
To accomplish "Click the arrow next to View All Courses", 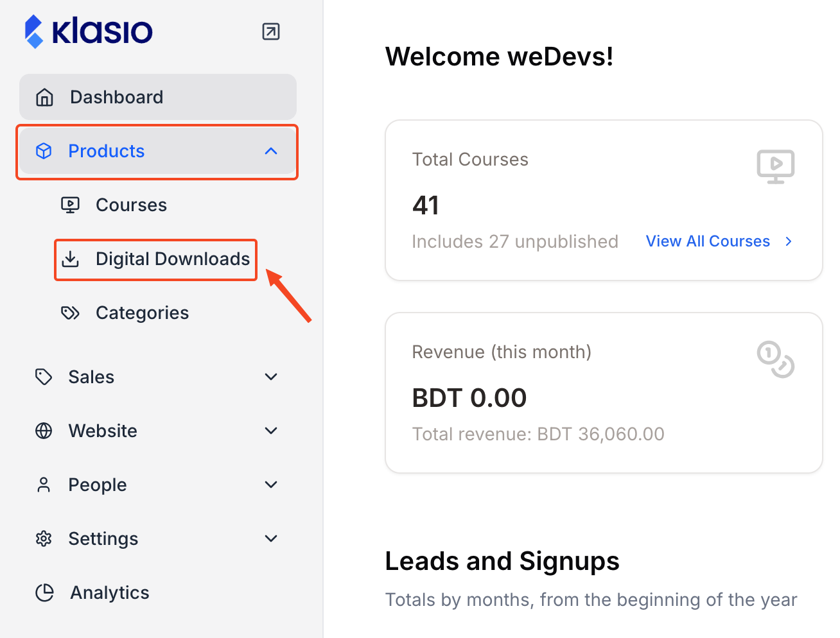I will pos(789,241).
